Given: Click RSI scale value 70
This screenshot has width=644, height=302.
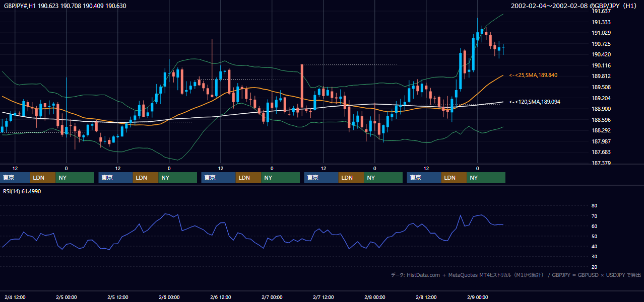Looking at the screenshot, I should point(594,216).
